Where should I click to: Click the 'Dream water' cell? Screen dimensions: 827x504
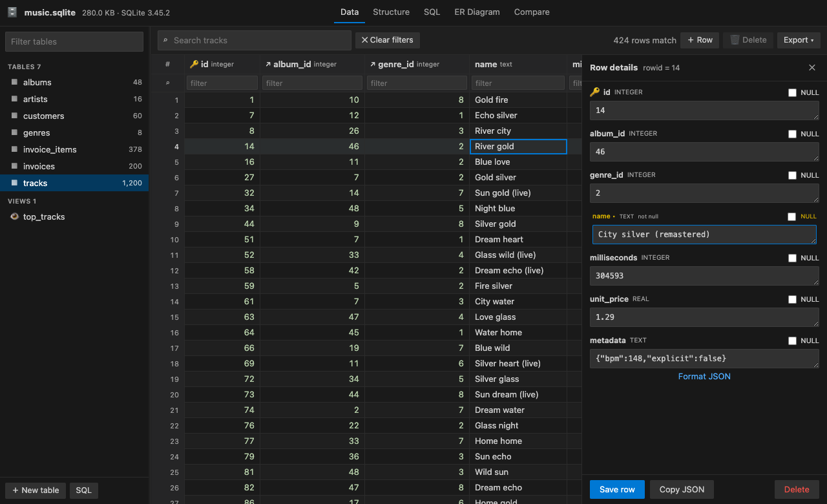(x=518, y=410)
